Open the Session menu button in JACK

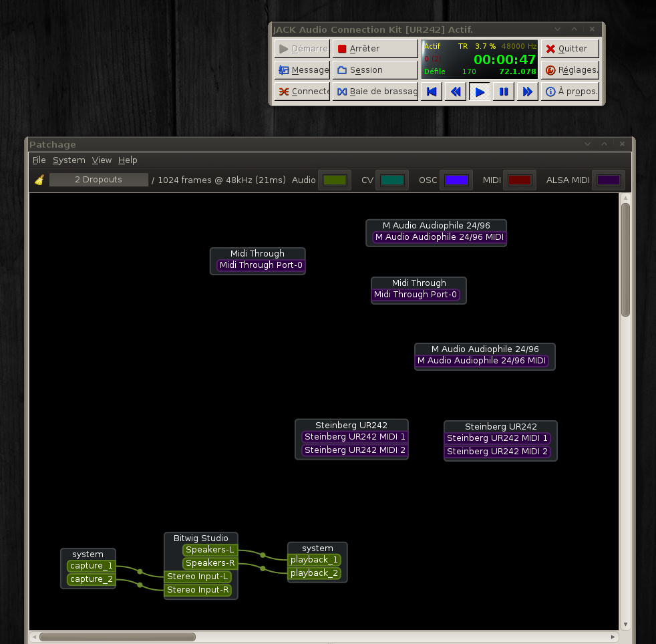(x=375, y=70)
